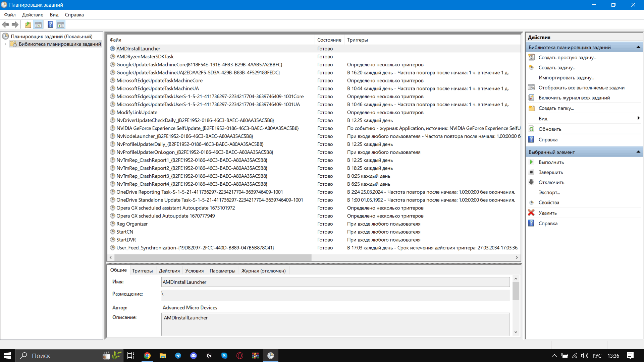
Task: Switch to the Триггеры tab
Action: (x=142, y=271)
